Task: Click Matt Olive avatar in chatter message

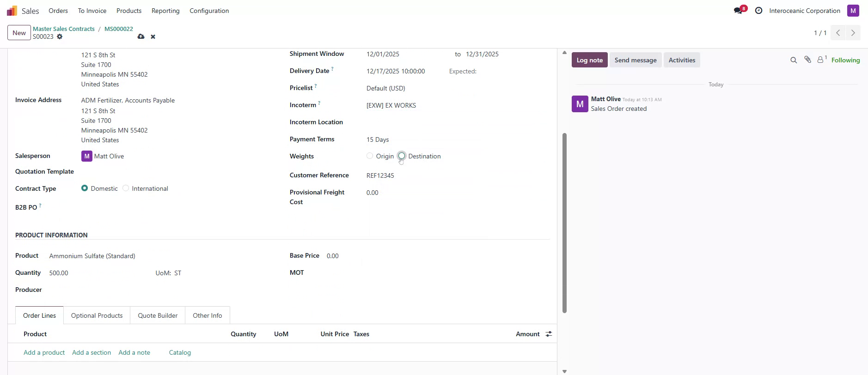Action: pos(580,104)
